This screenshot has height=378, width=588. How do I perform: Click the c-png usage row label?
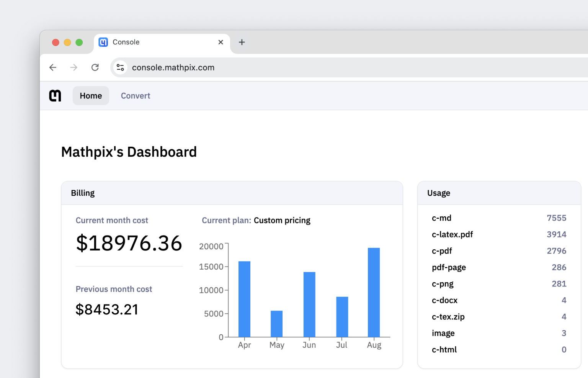click(443, 284)
